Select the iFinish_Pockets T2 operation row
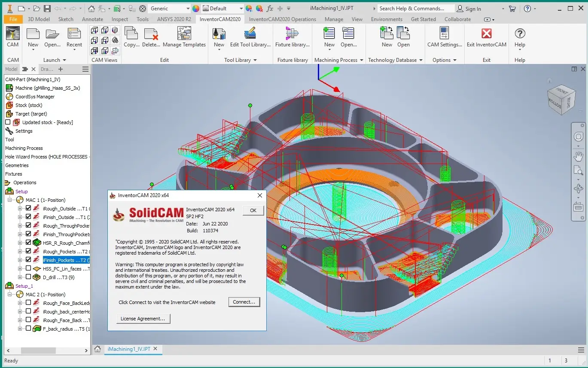This screenshot has height=368, width=588. coord(66,260)
